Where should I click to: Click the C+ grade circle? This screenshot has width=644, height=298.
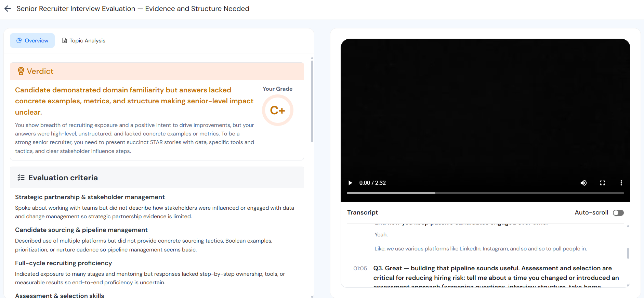point(277,110)
